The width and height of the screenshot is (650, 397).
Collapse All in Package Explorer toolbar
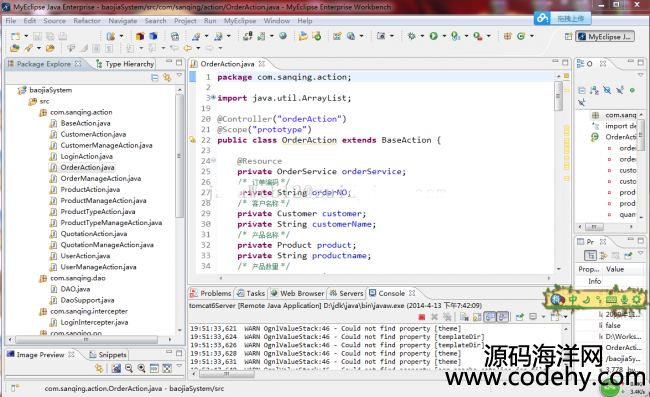pyautogui.click(x=155, y=77)
